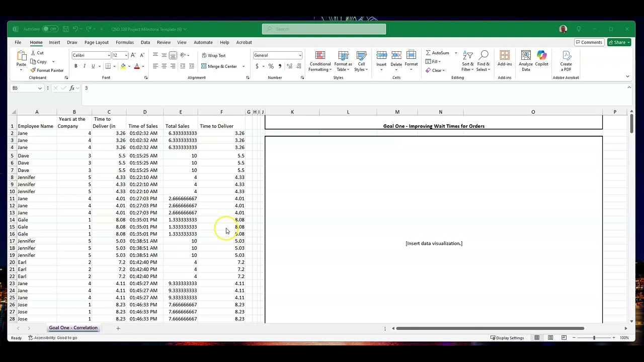Open Format as Table gallery
This screenshot has height=362, width=644.
[343, 61]
